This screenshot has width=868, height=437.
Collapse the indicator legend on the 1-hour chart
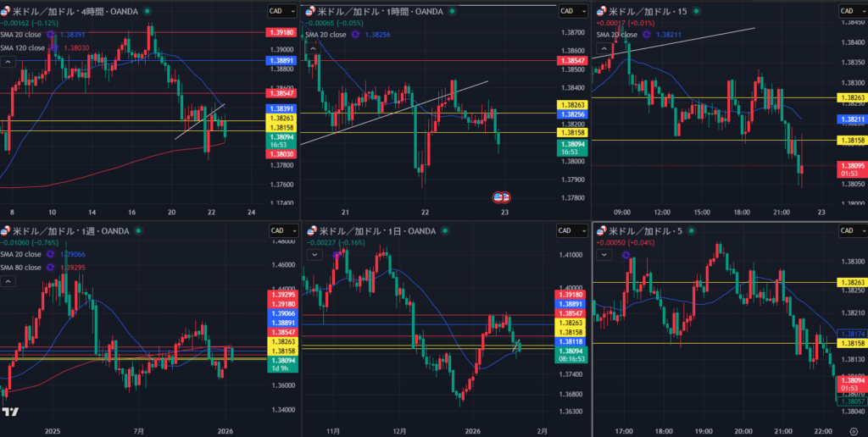(312, 50)
